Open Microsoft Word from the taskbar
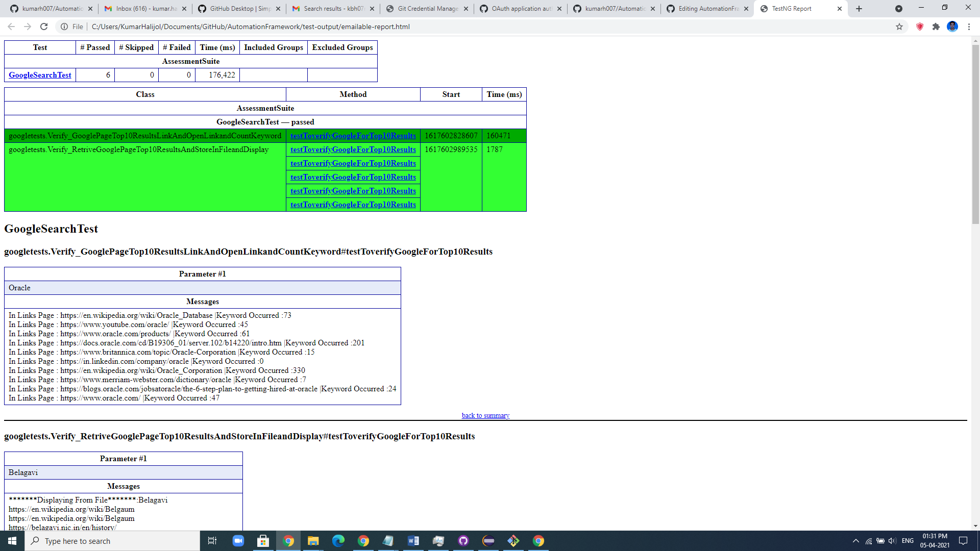 coord(413,541)
